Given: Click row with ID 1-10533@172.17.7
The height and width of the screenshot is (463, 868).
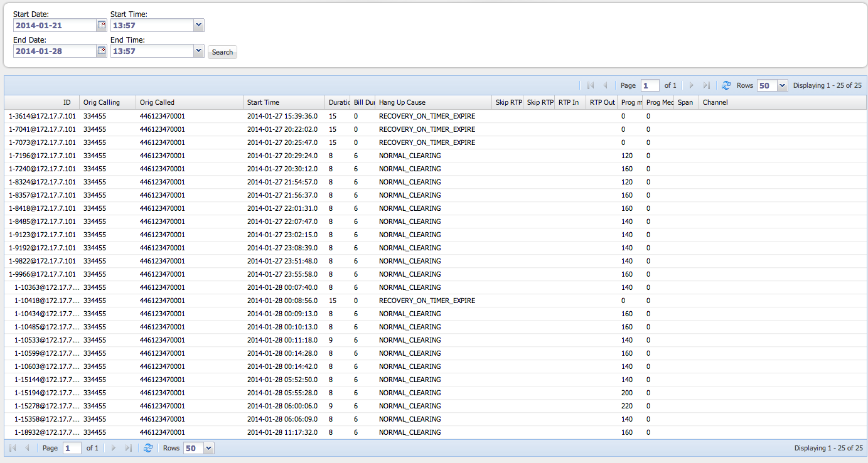Looking at the screenshot, I should [435, 340].
